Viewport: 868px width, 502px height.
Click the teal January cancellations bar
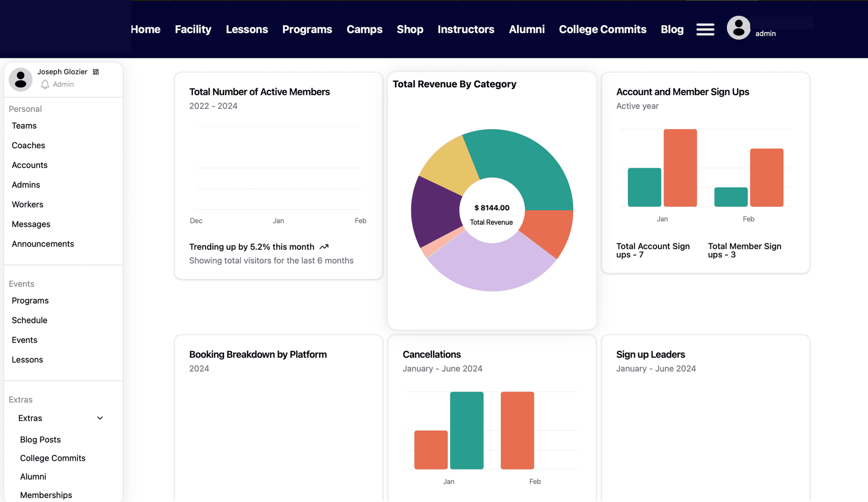pyautogui.click(x=467, y=430)
